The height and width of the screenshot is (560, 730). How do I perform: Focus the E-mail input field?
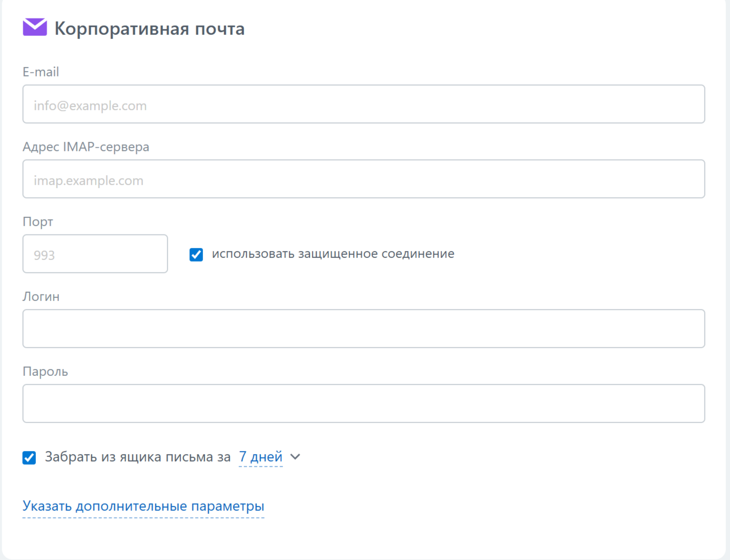pyautogui.click(x=363, y=104)
